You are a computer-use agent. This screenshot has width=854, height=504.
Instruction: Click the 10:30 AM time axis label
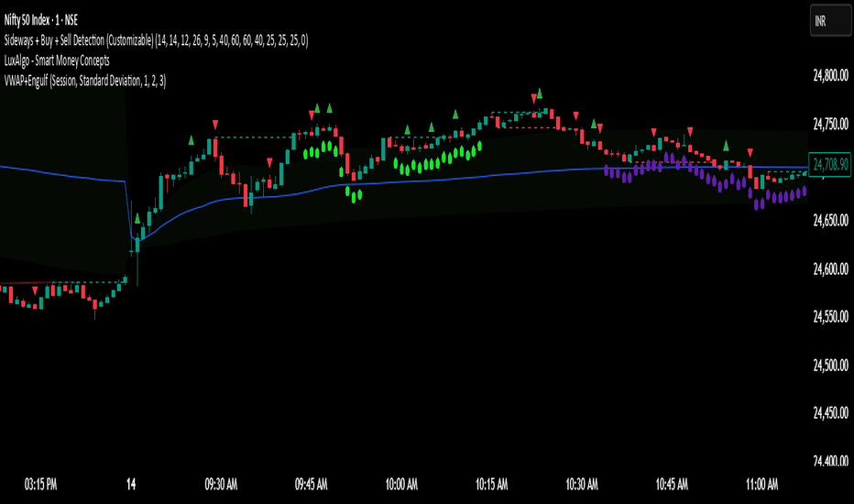[x=582, y=484]
